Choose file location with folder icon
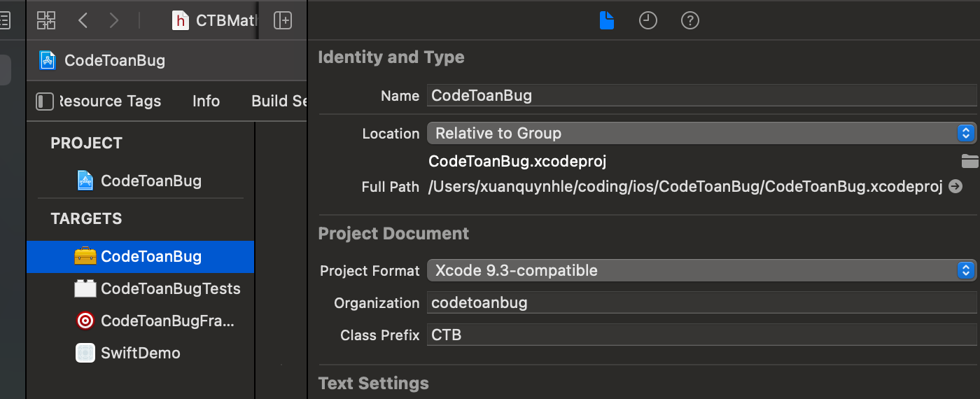980x399 pixels. 969,161
